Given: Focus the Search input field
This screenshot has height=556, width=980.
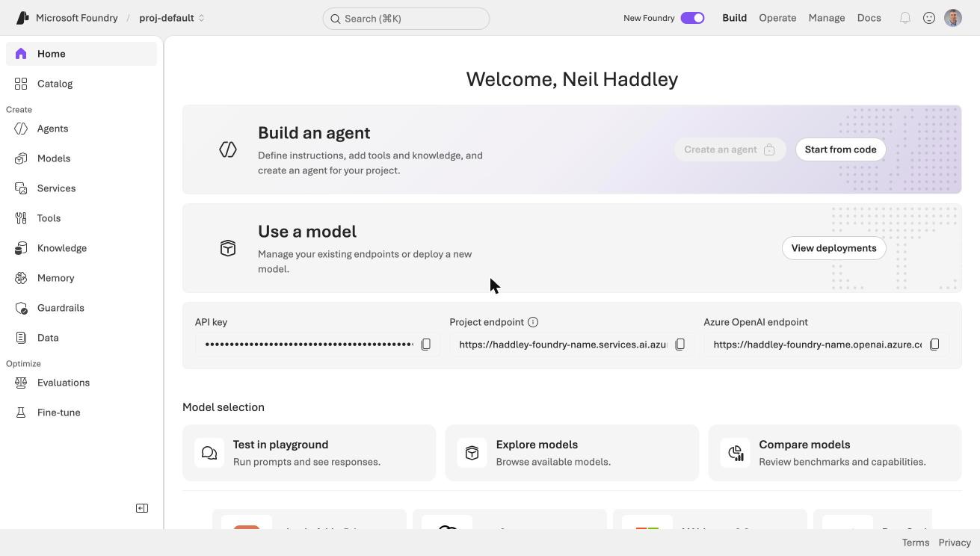Looking at the screenshot, I should (406, 19).
